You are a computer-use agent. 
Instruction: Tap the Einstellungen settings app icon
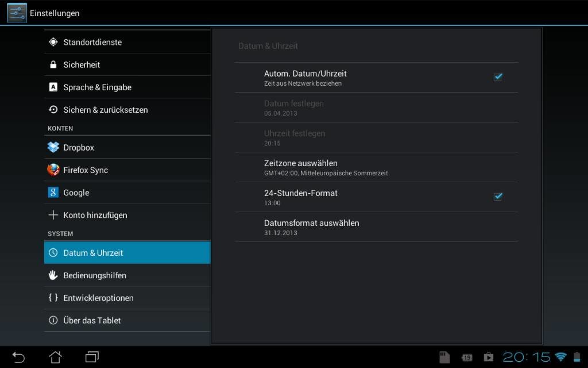click(17, 13)
